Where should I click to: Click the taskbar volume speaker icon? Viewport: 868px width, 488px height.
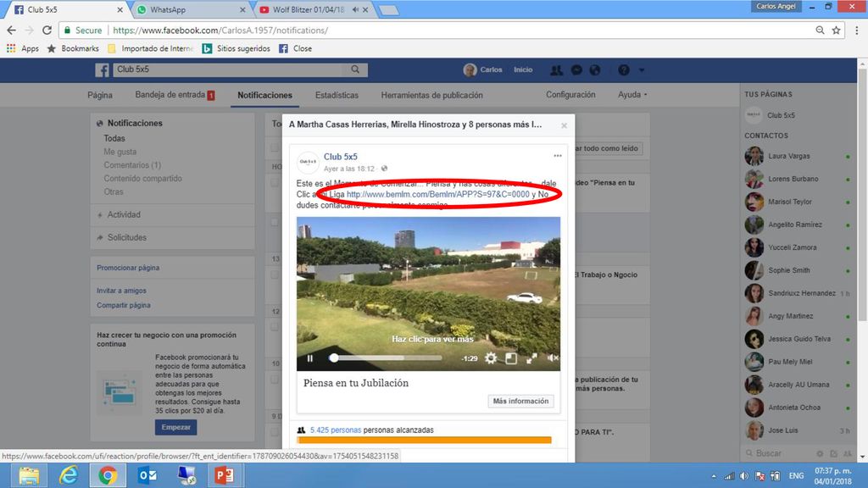pos(744,476)
